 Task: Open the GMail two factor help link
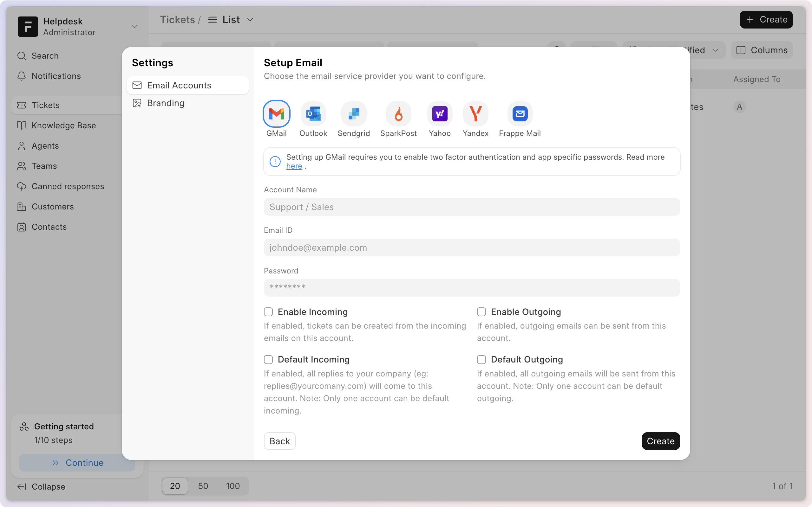294,166
